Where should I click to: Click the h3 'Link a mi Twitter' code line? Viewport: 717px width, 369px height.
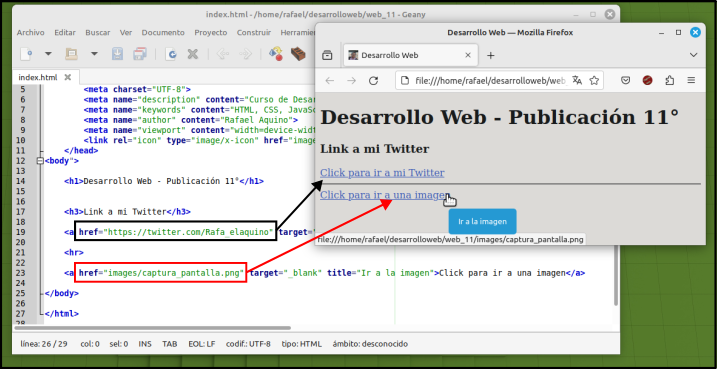tap(127, 212)
